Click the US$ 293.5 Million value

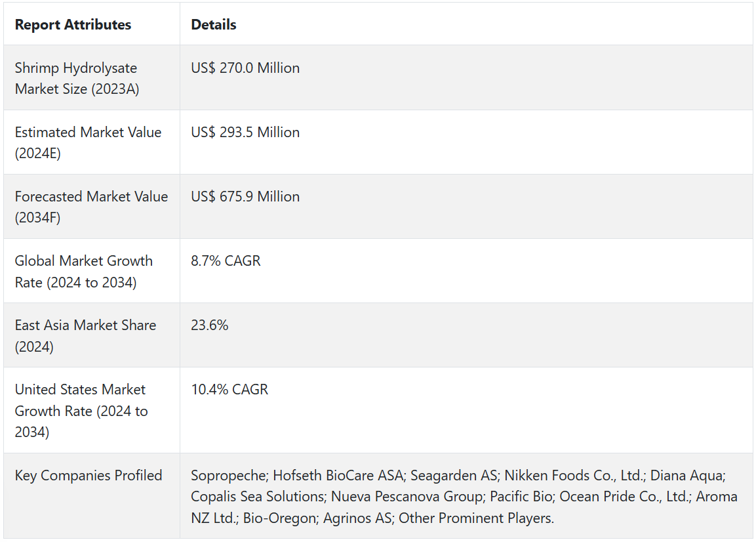coord(245,133)
